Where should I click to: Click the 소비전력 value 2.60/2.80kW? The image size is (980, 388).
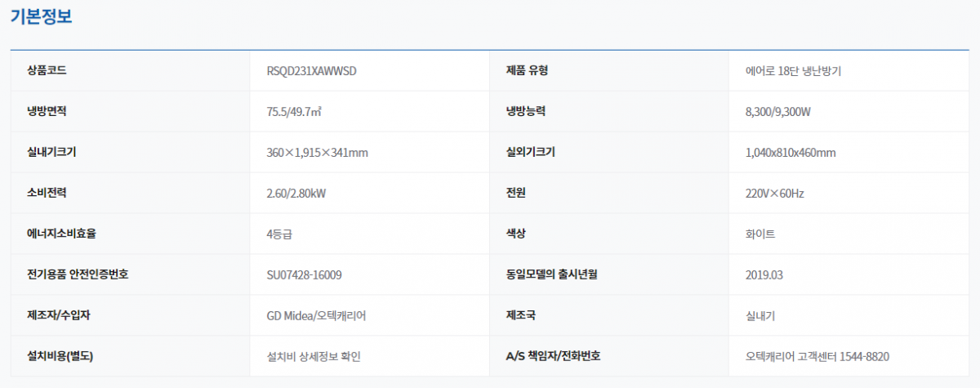(296, 193)
